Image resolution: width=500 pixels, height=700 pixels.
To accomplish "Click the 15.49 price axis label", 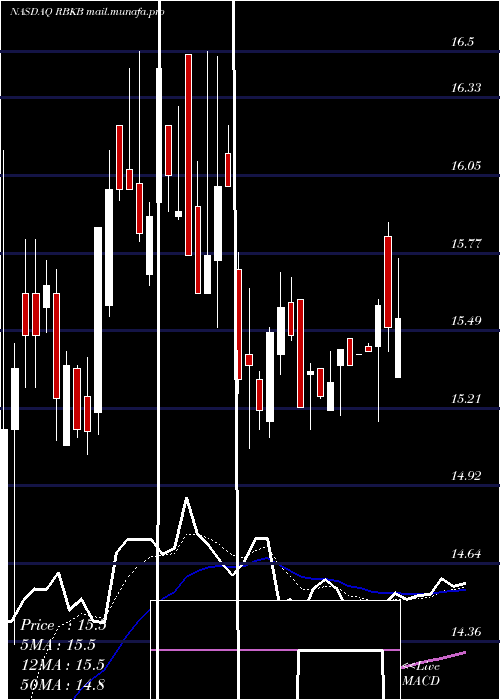I will (466, 321).
